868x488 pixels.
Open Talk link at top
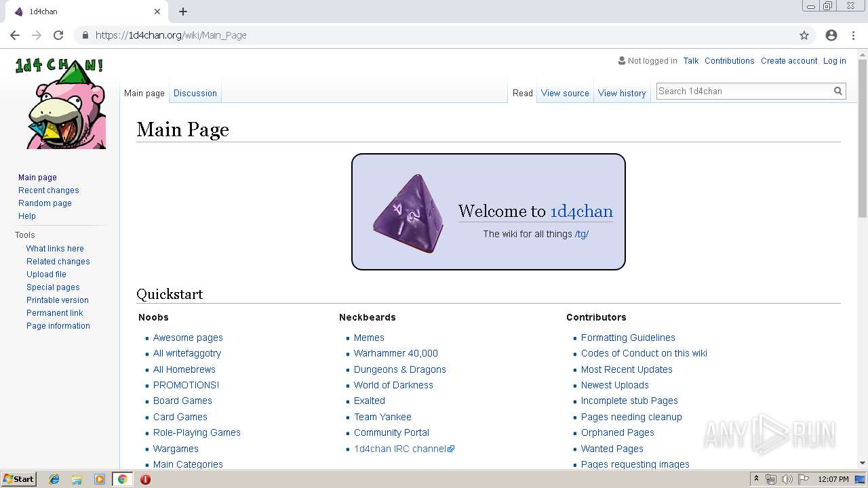tap(691, 61)
